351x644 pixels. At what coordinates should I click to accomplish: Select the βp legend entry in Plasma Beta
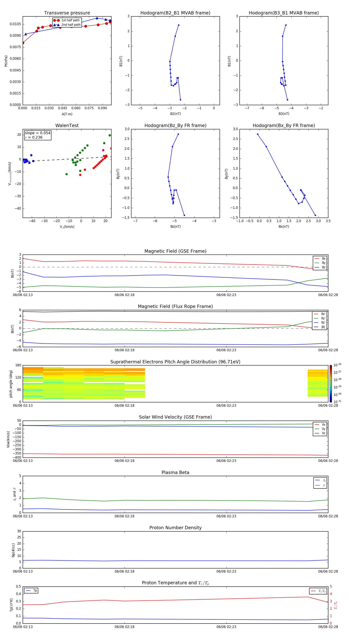click(320, 480)
